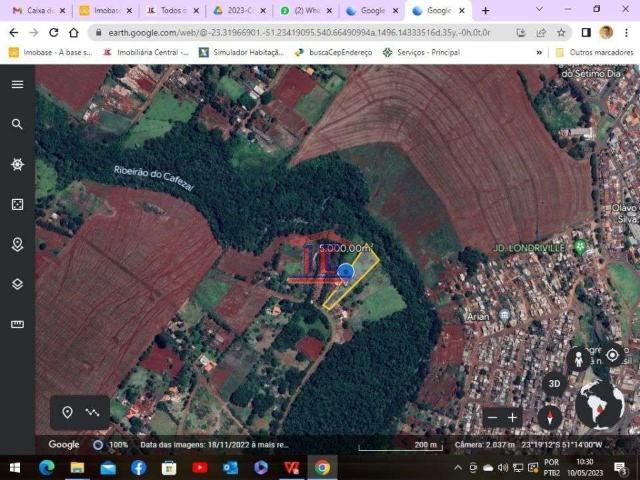Screen dimensions: 640x480
Task: Open the browser home page
Action: pos(73,33)
